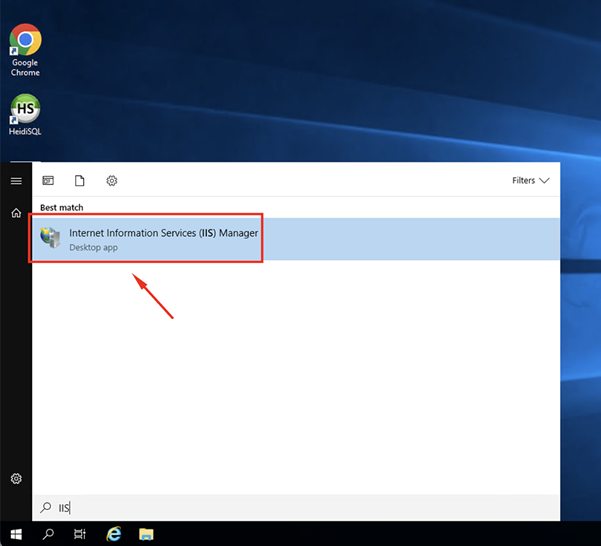Expand the Filters dropdown
Image resolution: width=601 pixels, height=546 pixels.
click(x=531, y=180)
